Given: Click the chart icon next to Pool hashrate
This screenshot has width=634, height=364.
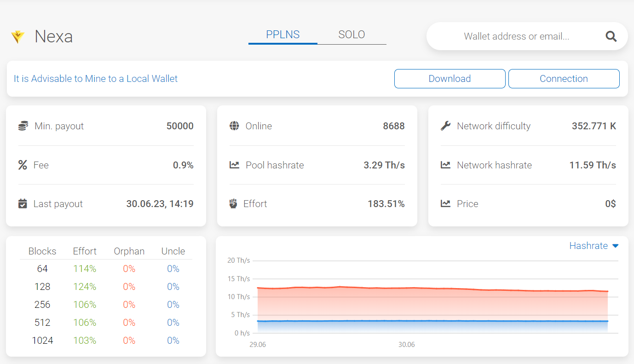Looking at the screenshot, I should [234, 165].
